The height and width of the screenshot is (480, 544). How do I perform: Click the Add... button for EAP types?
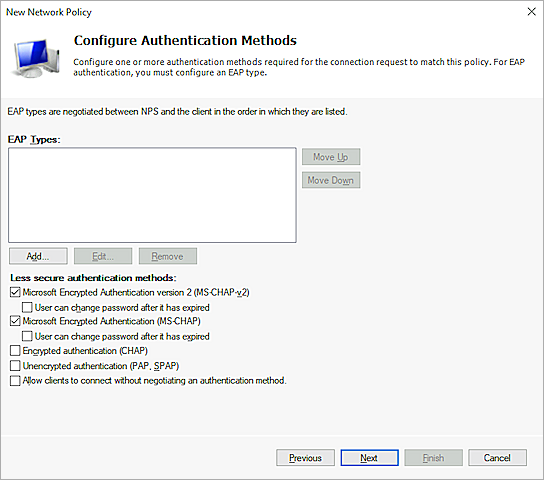pos(38,256)
